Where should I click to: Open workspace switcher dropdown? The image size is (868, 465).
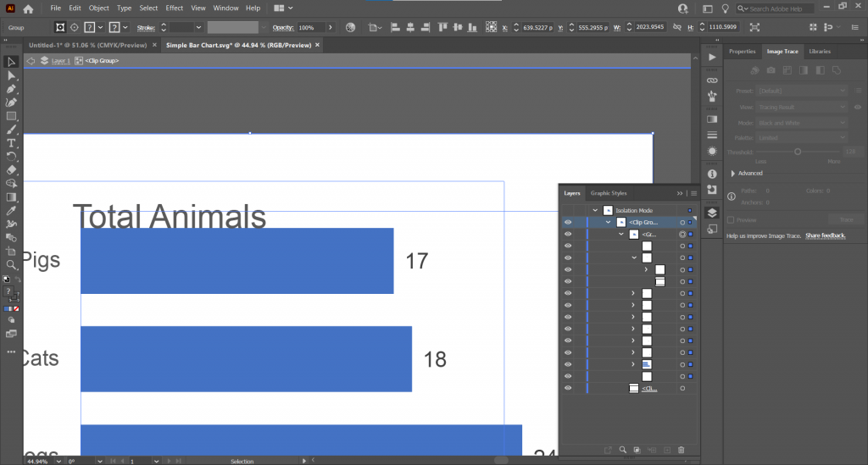283,8
